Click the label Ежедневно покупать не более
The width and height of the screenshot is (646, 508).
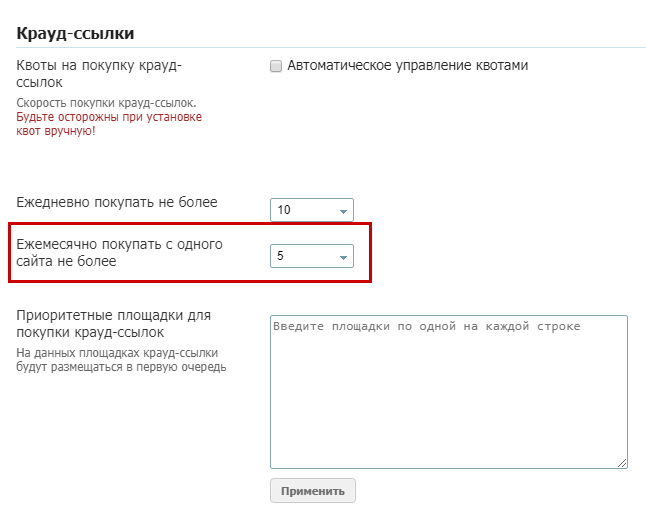pos(117,202)
